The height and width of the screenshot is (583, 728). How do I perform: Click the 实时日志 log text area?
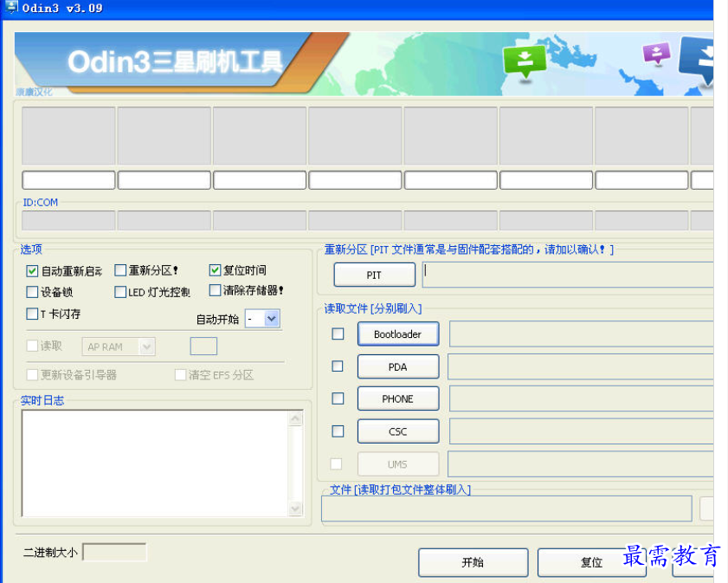click(155, 463)
